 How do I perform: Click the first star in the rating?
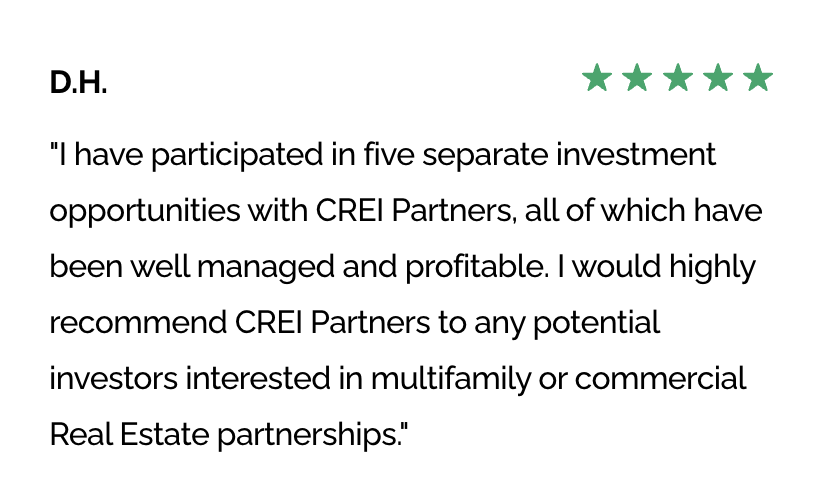pos(597,78)
